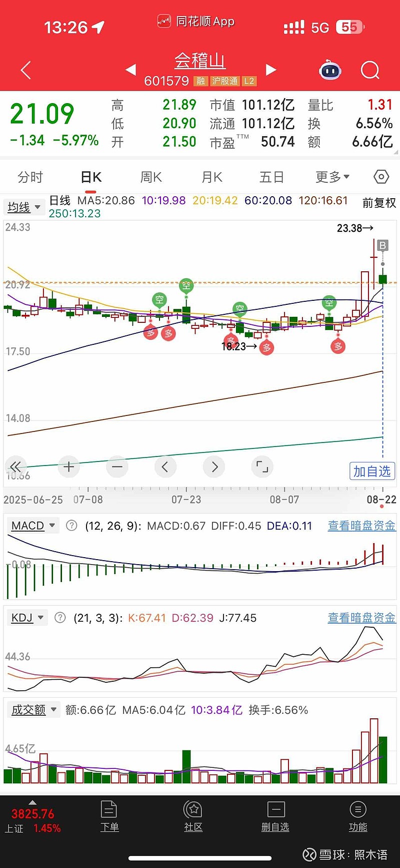The image size is (400, 868).
Task: Open KDJ help question mark
Action: coord(60,618)
